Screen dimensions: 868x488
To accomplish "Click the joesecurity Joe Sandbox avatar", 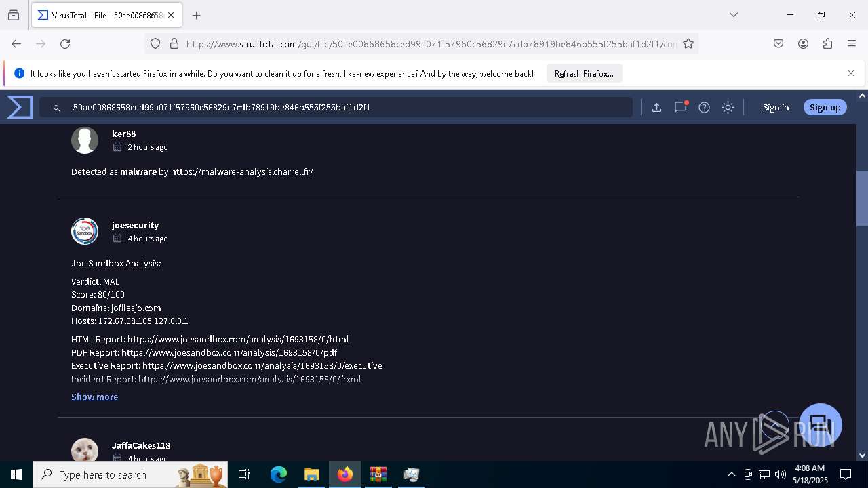I will (85, 231).
